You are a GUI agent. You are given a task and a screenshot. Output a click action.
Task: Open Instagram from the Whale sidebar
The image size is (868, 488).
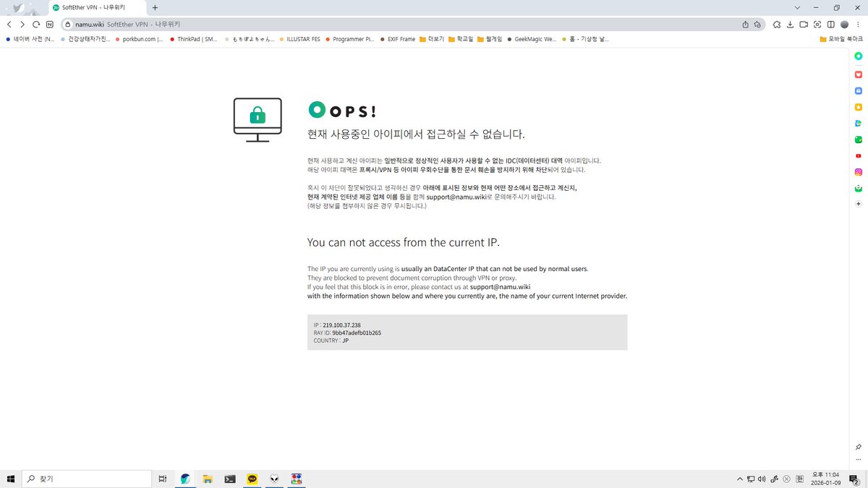pos(858,172)
